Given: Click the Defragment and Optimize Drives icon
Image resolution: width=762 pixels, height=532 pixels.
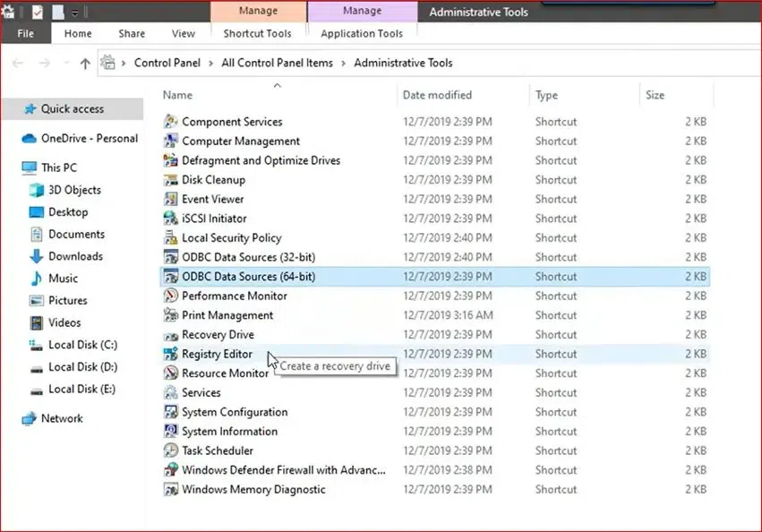Looking at the screenshot, I should 170,160.
